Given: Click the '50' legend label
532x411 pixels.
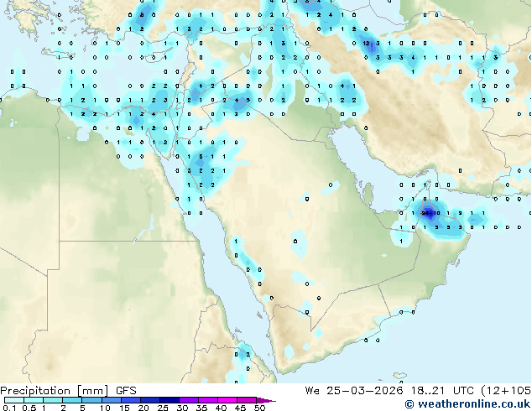Looking at the screenshot, I should coord(259,408).
